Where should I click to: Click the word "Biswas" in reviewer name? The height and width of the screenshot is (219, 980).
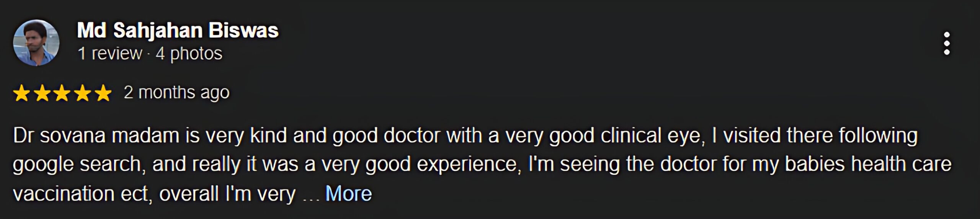[243, 30]
